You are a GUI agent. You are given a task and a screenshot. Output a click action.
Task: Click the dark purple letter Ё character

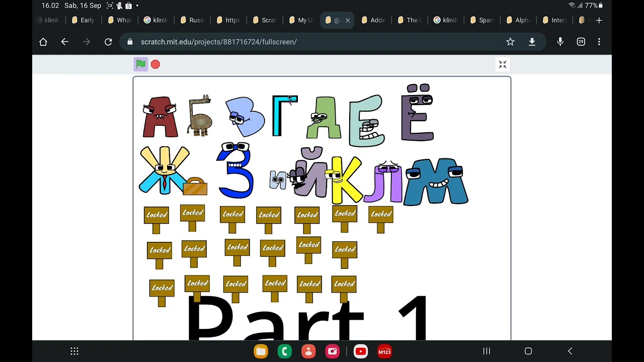[417, 113]
